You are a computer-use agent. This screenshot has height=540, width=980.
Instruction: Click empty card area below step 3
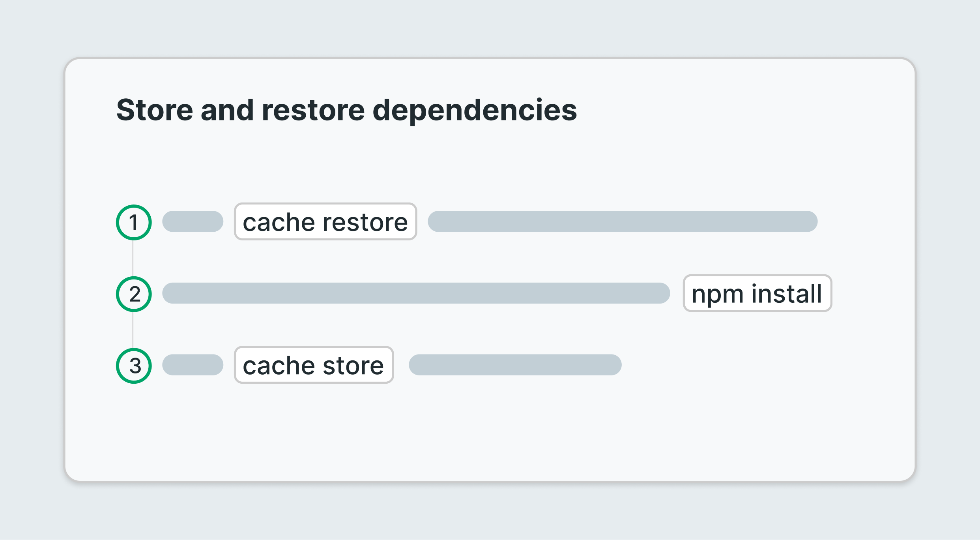coord(489,432)
